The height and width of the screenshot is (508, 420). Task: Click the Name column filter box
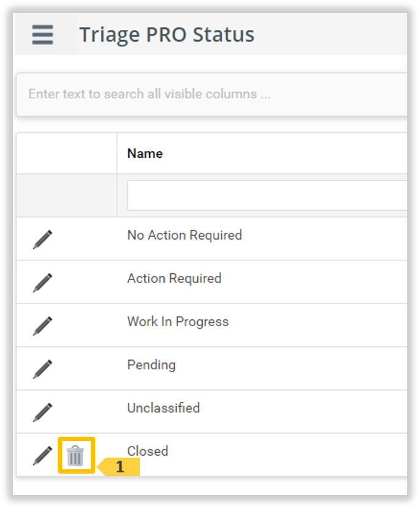point(267,195)
